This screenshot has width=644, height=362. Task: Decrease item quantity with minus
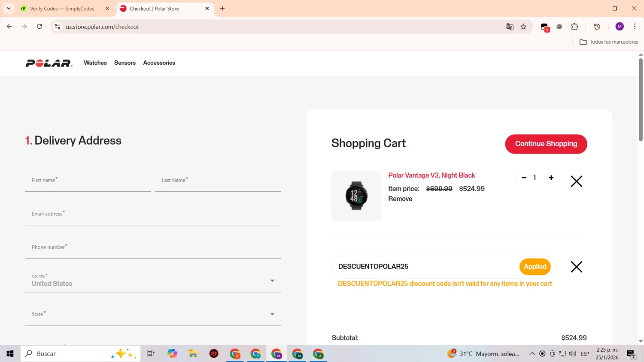click(x=524, y=178)
